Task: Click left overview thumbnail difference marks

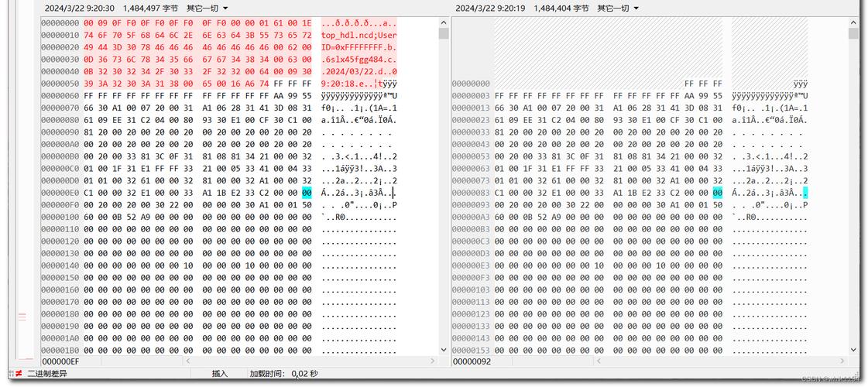Action: click(x=22, y=317)
